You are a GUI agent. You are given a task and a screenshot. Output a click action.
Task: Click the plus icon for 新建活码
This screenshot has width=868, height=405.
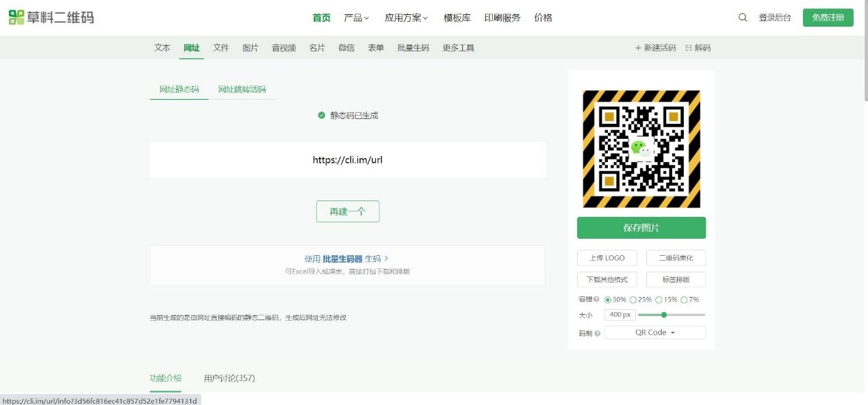[x=638, y=48]
